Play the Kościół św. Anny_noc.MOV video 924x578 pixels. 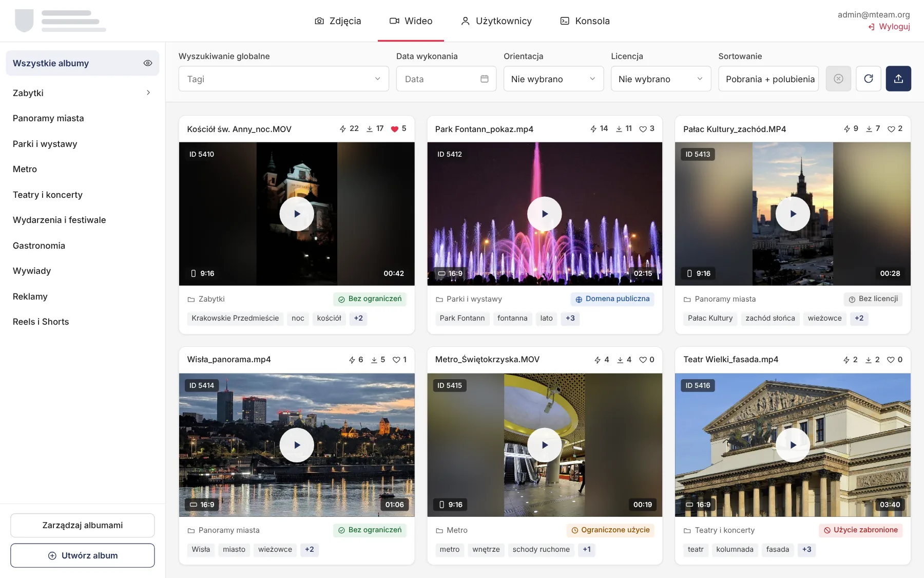click(297, 214)
